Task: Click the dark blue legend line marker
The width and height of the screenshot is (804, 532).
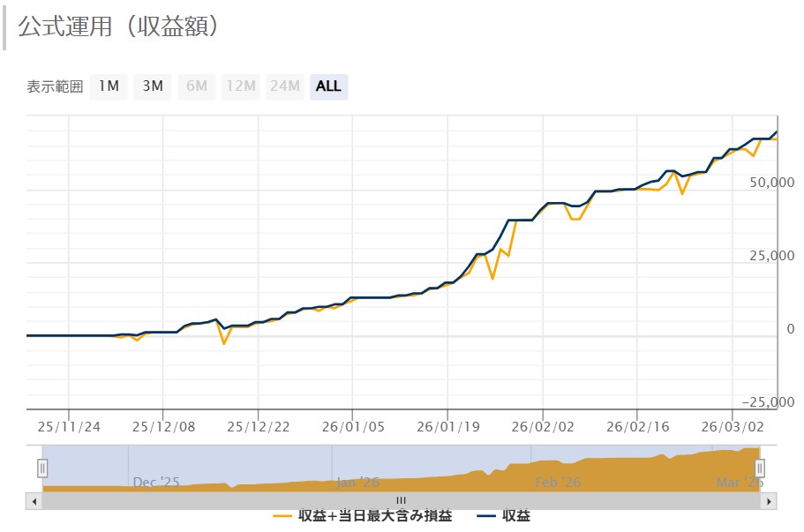Action: point(487,516)
